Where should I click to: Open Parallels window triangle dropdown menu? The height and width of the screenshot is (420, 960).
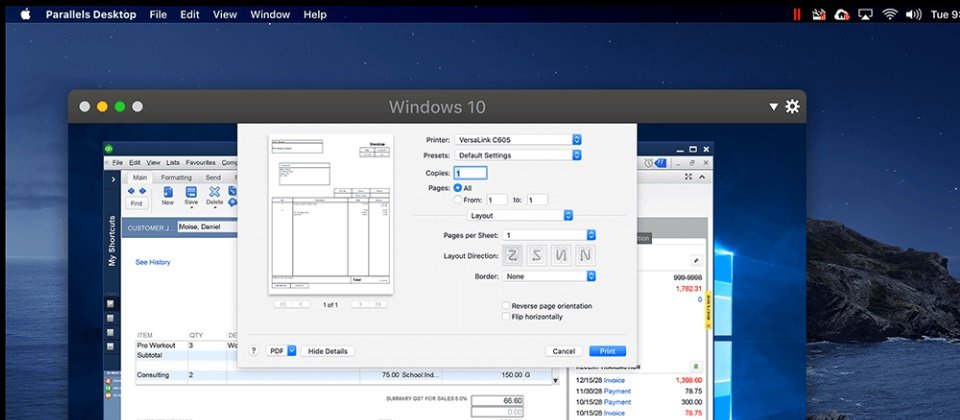[x=773, y=107]
